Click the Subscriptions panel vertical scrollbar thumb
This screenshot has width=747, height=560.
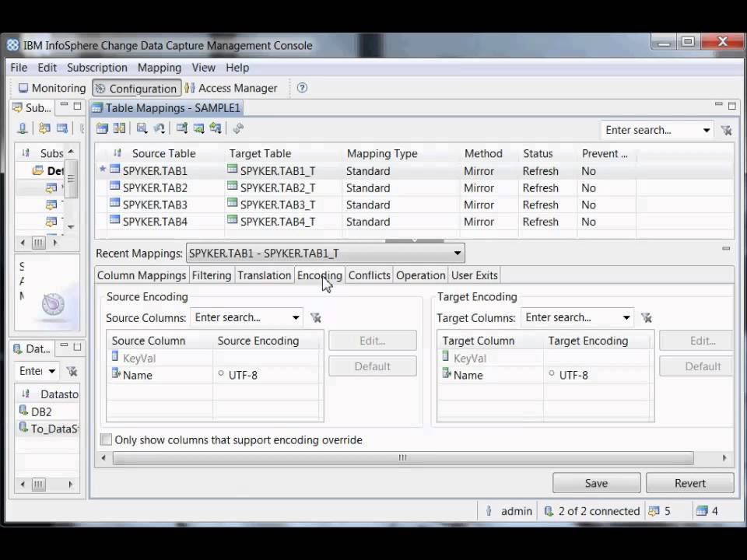coord(71,179)
